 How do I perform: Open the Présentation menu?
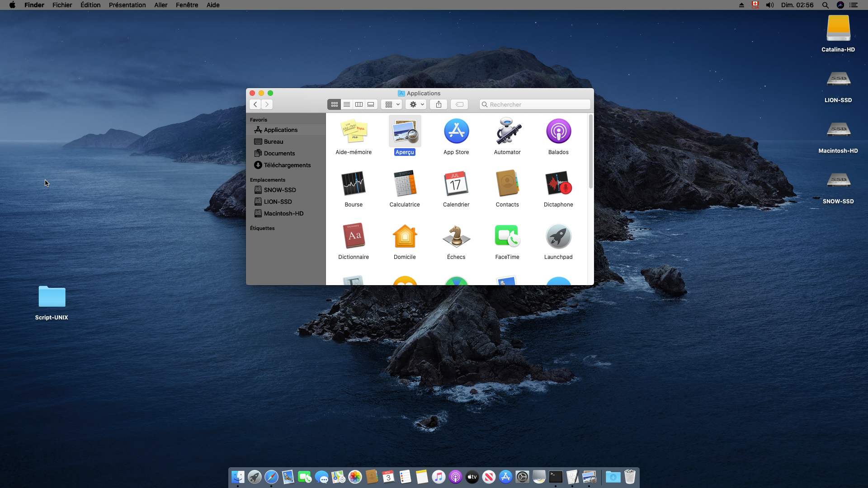coord(127,5)
